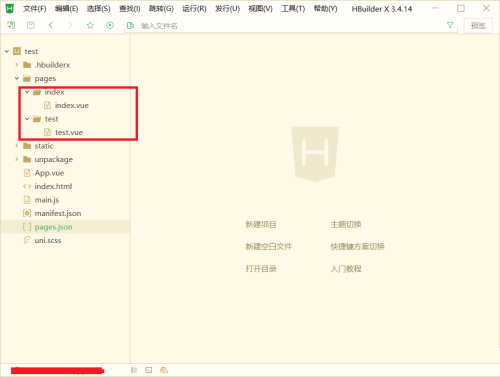Collapse the pages folder chevron

(17, 78)
